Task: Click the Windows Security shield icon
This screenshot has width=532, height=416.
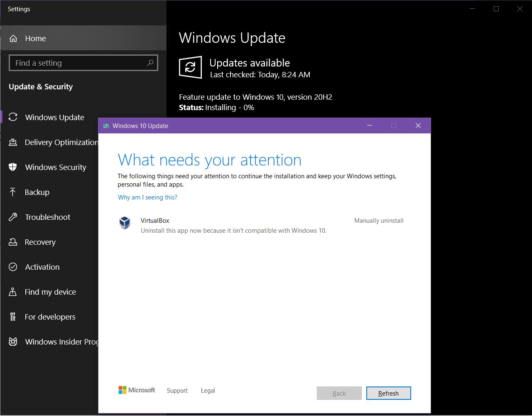Action: pyautogui.click(x=13, y=167)
